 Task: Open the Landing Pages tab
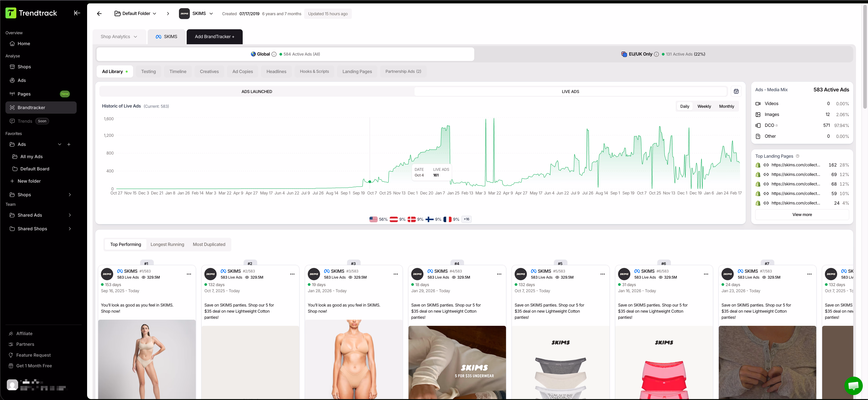[357, 71]
